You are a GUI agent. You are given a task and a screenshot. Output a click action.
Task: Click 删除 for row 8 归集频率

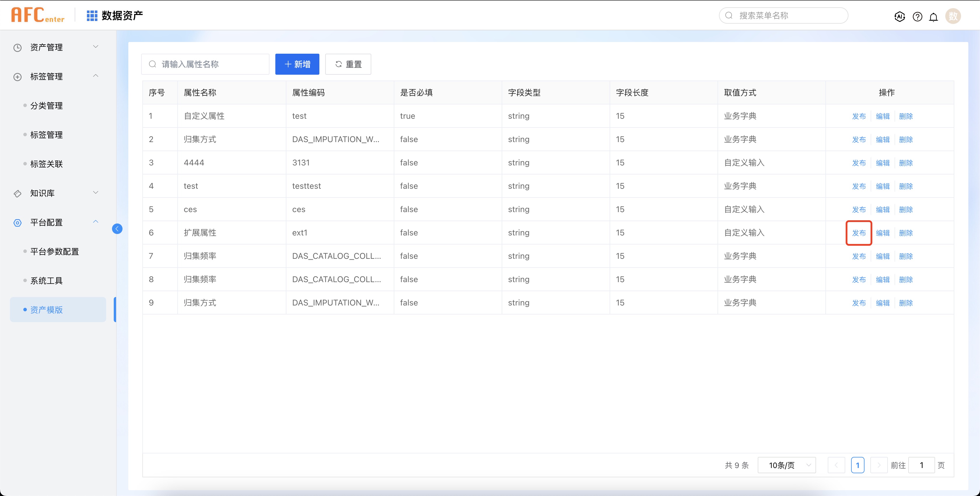(906, 280)
